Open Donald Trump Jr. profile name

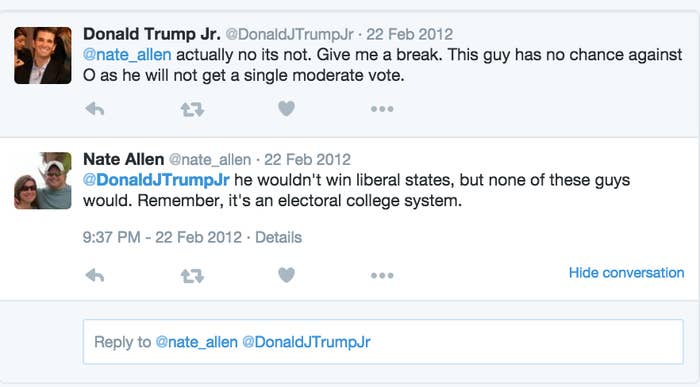pyautogui.click(x=152, y=34)
